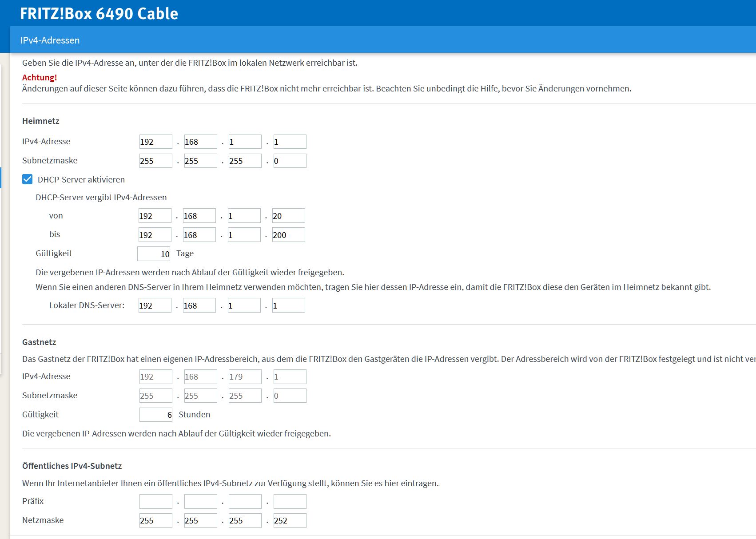
Task: Click second octet of Heimnetz IPv4-Adresse
Action: 200,142
